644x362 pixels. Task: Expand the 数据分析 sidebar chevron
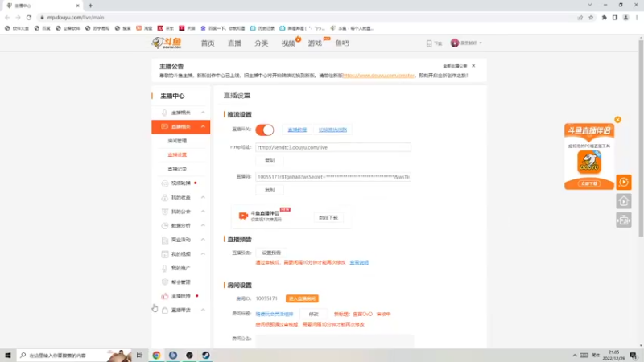click(203, 225)
